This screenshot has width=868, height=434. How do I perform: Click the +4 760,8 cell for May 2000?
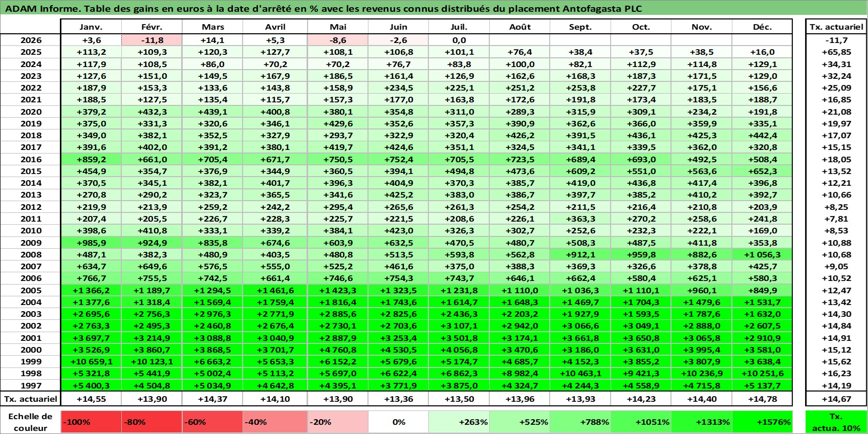pyautogui.click(x=338, y=350)
